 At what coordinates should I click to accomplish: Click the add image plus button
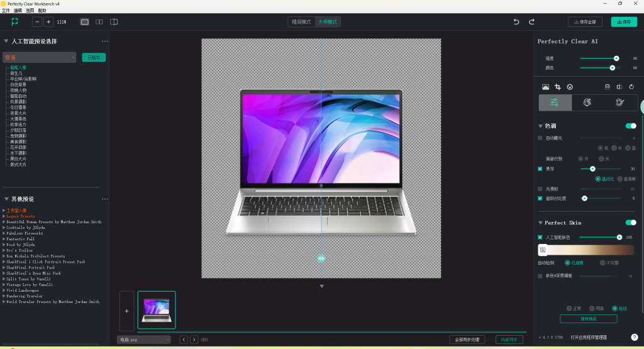[x=126, y=311]
